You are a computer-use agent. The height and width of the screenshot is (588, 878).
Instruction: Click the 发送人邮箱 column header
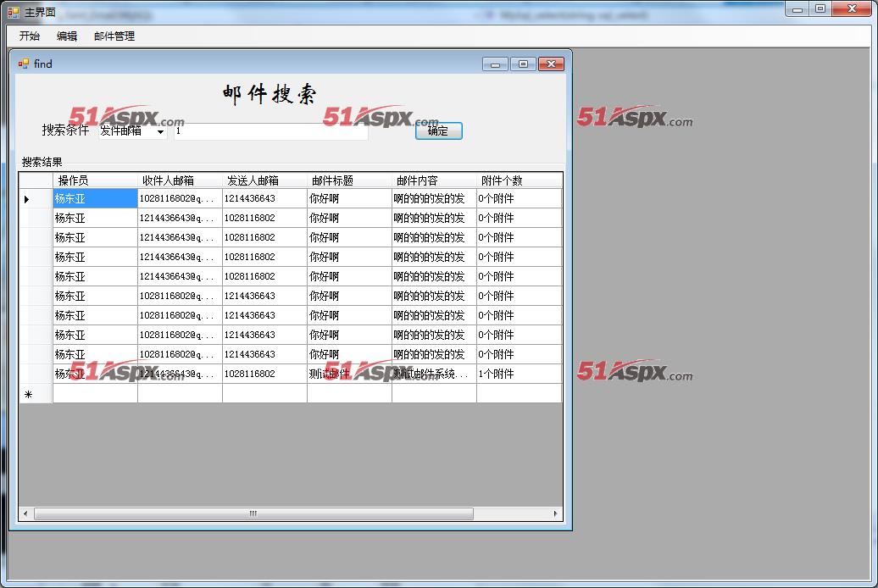pos(264,180)
